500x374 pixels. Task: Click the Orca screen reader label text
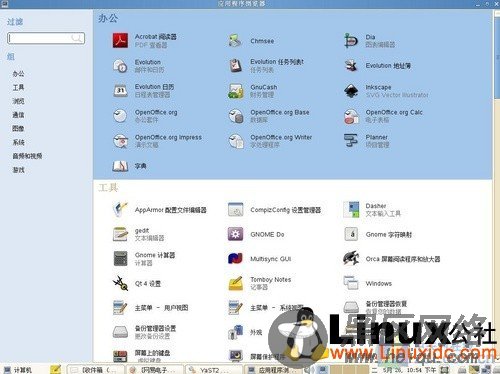pos(403,259)
